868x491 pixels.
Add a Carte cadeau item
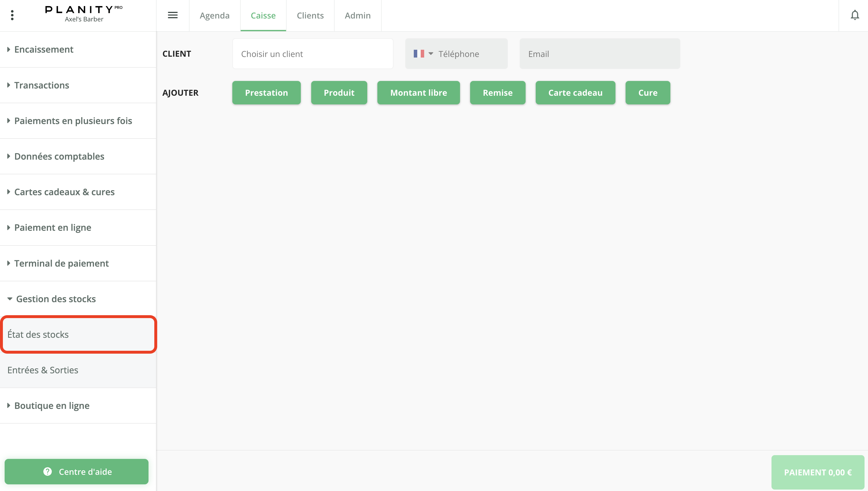[575, 93]
